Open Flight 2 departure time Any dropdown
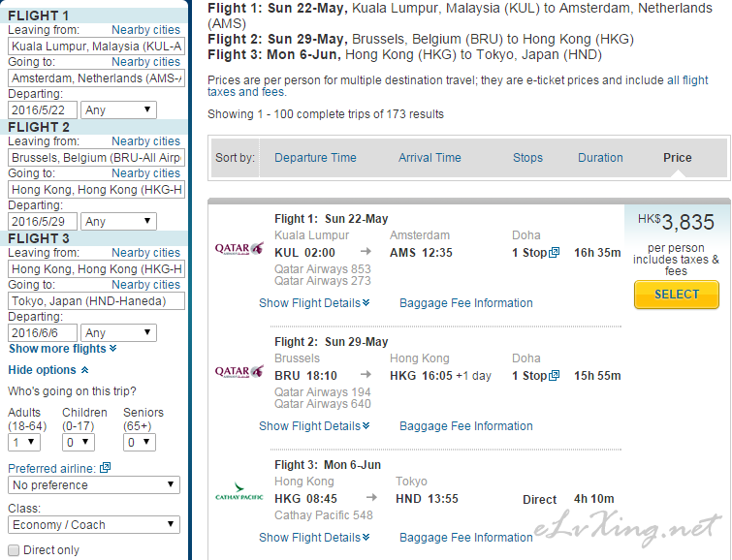Image resolution: width=732 pixels, height=560 pixels. (118, 221)
